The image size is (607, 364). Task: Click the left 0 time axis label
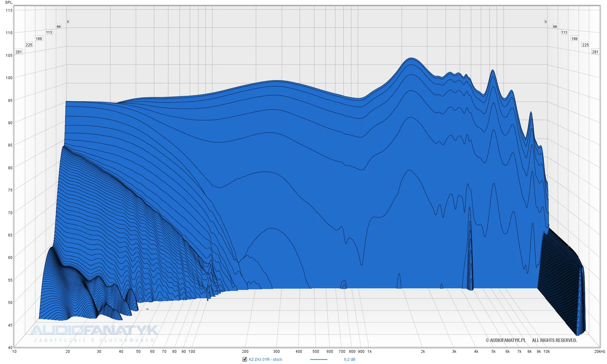click(68, 21)
